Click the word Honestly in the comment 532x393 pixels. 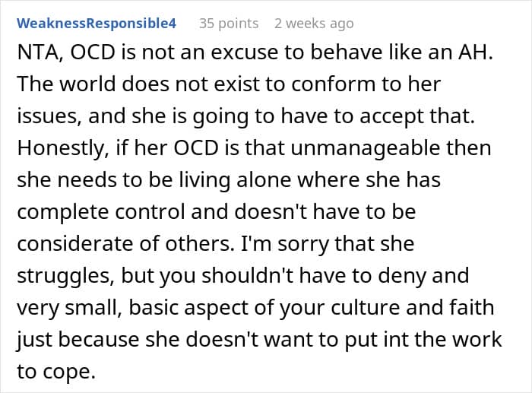pyautogui.click(x=63, y=149)
